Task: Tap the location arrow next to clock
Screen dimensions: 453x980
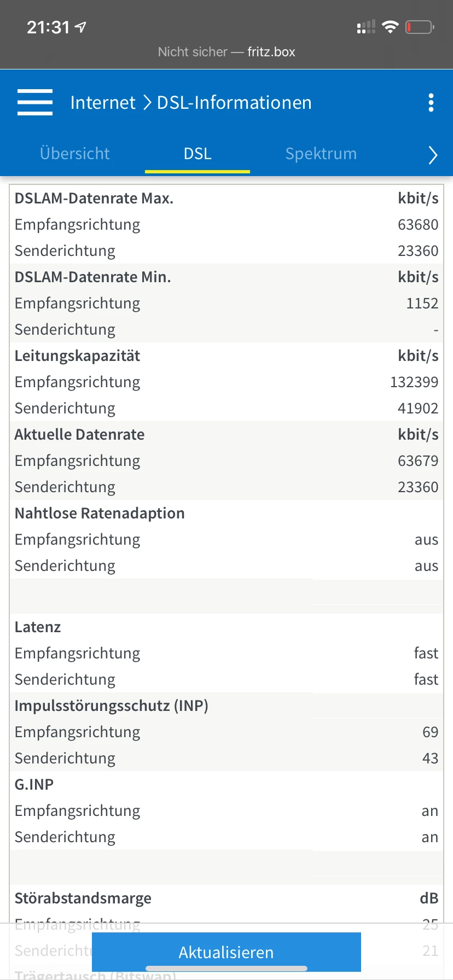Action: click(x=81, y=27)
